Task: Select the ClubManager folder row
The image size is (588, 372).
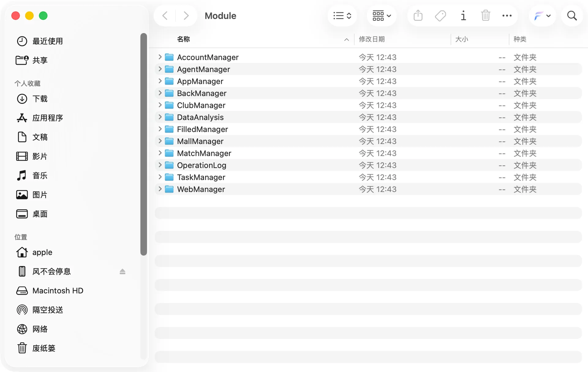Action: pyautogui.click(x=368, y=105)
